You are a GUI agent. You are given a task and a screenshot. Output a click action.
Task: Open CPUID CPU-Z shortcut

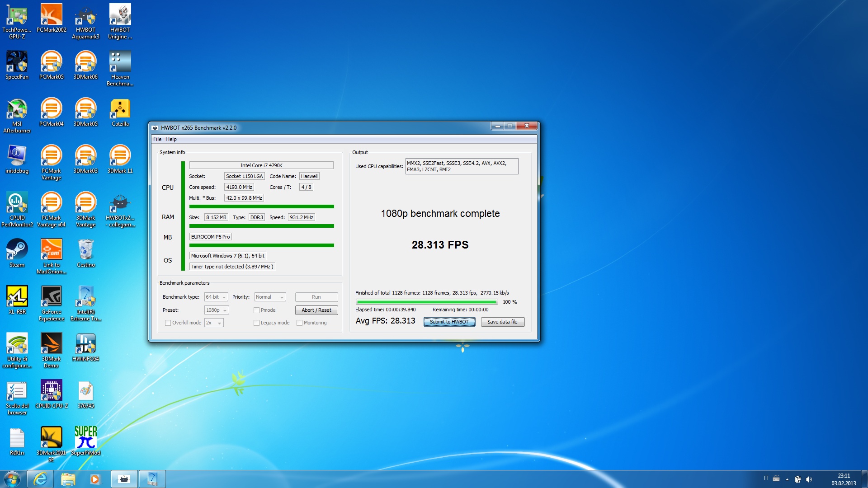click(x=52, y=394)
